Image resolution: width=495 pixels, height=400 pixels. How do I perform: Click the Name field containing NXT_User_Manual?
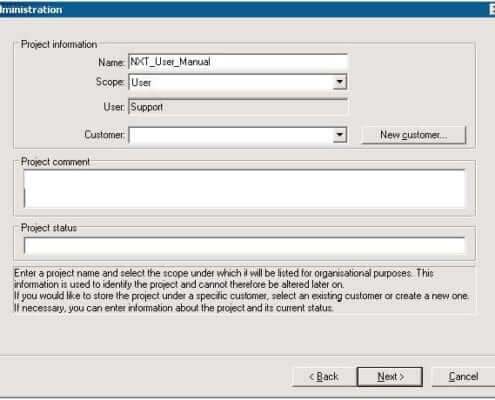[238, 62]
